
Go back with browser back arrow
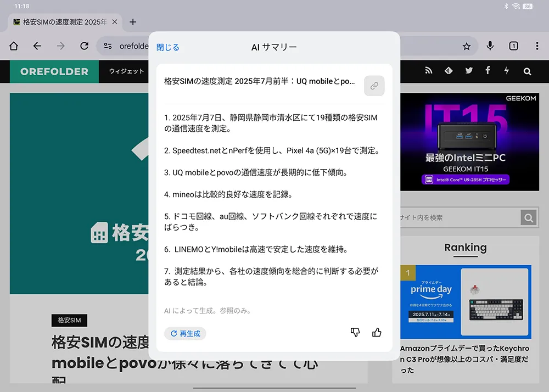pos(37,46)
